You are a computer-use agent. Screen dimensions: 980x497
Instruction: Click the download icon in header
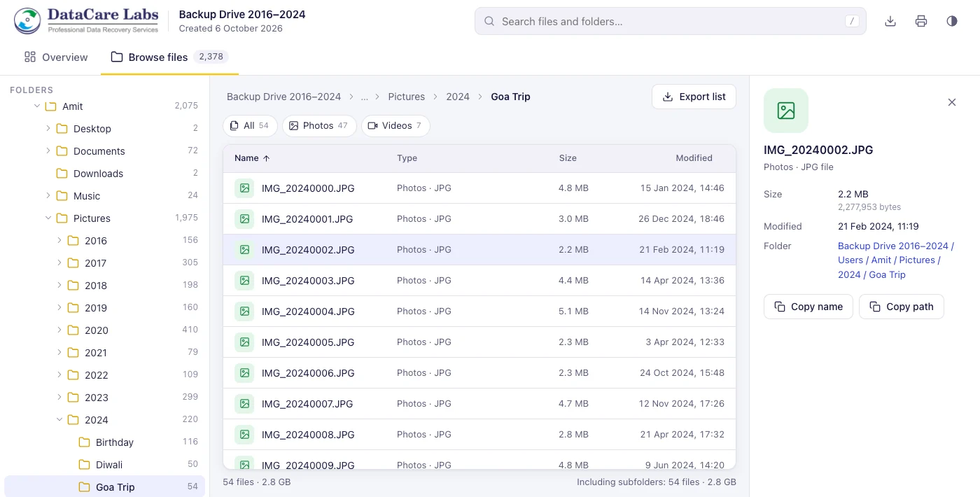tap(890, 21)
